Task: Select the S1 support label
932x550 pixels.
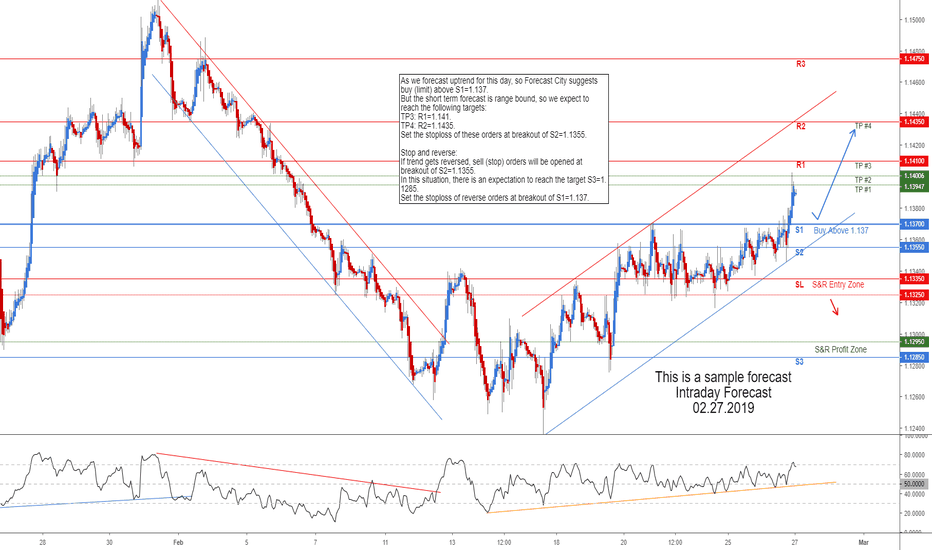Action: (x=799, y=230)
